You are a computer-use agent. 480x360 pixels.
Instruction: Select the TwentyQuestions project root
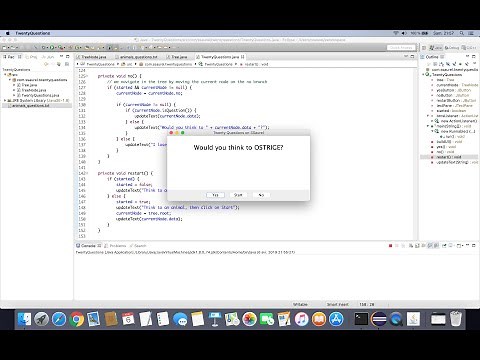(16, 70)
